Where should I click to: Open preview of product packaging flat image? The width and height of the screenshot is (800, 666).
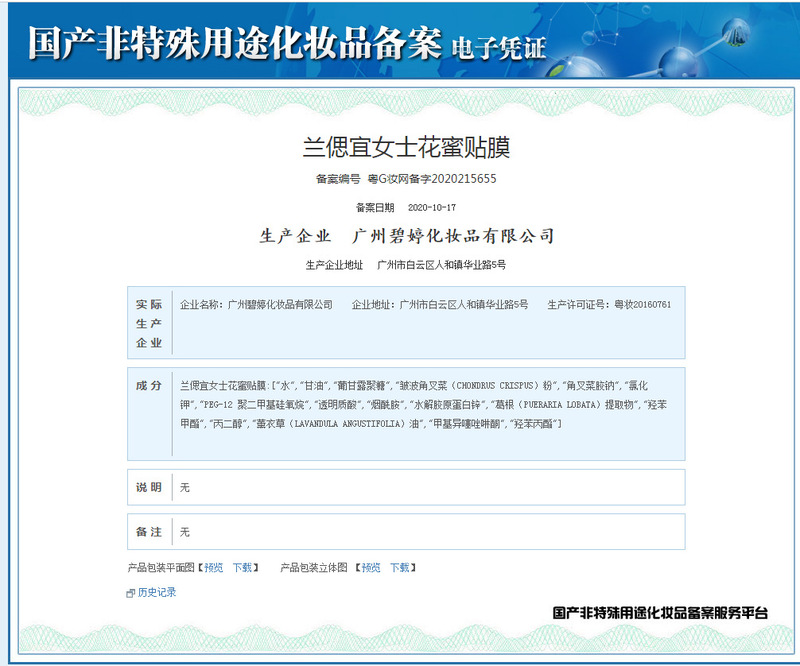pos(214,568)
